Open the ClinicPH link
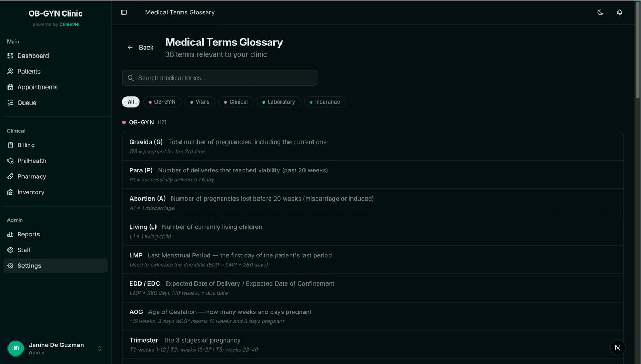This screenshot has height=364, width=641. [68, 24]
